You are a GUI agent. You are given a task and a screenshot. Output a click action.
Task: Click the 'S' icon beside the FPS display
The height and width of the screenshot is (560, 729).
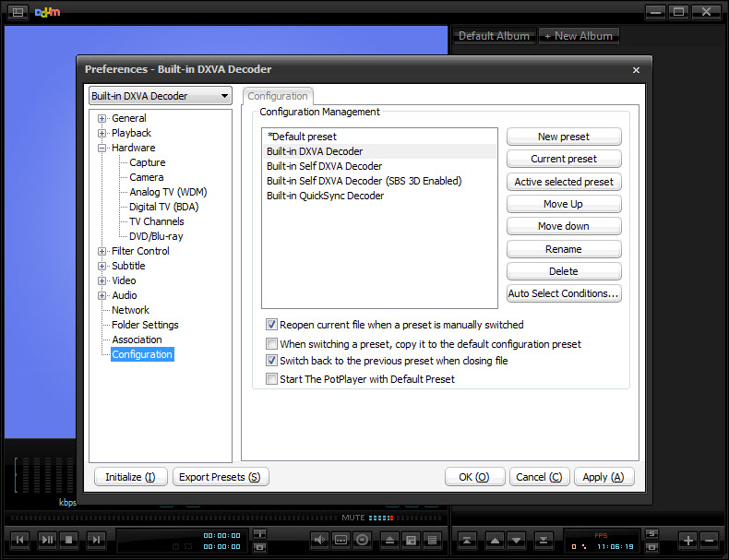(651, 533)
